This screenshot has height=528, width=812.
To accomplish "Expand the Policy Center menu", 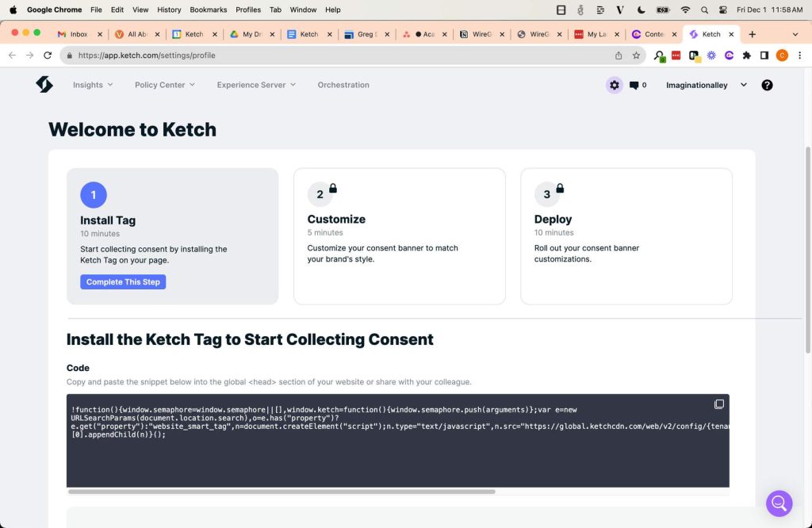I will tap(164, 85).
